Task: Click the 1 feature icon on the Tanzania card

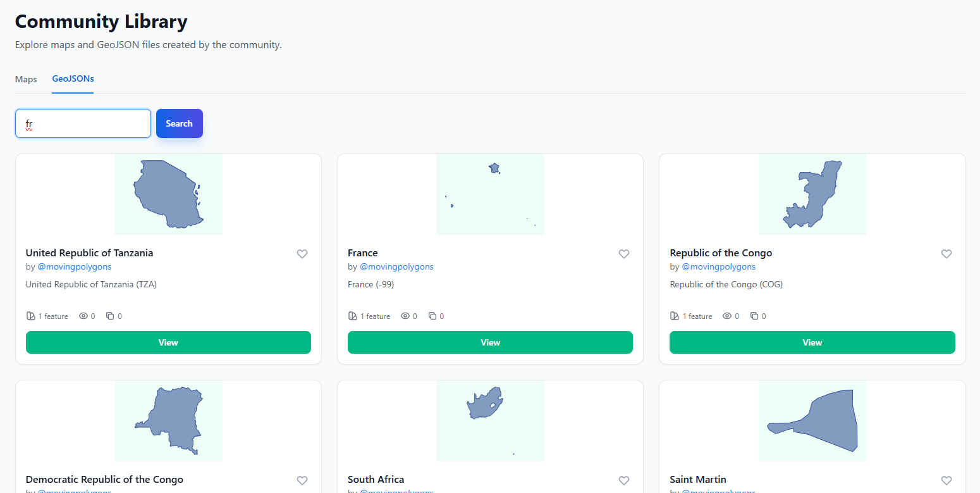Action: coord(30,315)
